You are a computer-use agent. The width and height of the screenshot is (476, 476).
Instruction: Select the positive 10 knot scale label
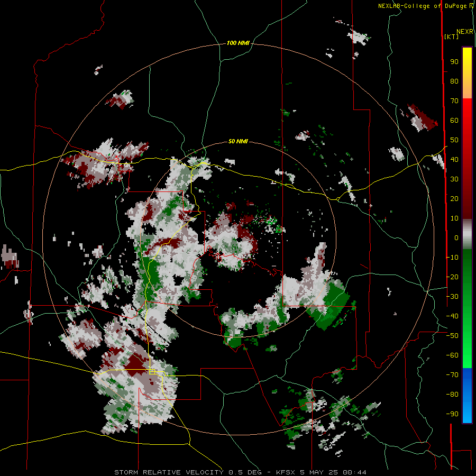pos(454,218)
